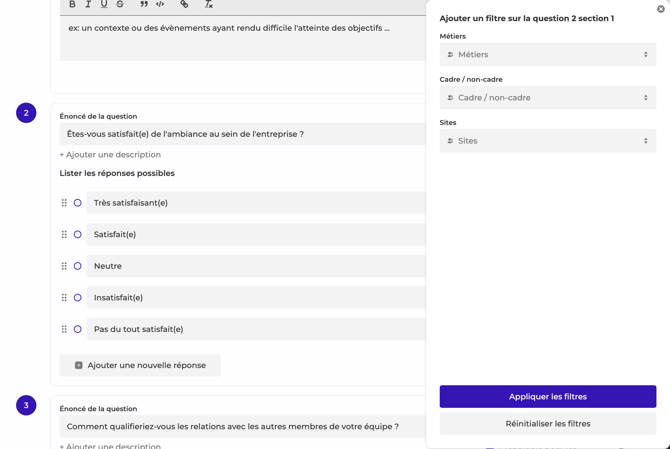Choose the 'Satisfait(e)' radio option

(77, 235)
